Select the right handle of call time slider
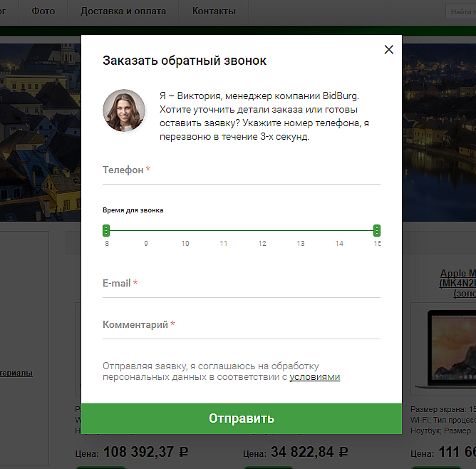The width and height of the screenshot is (476, 469). 377,231
